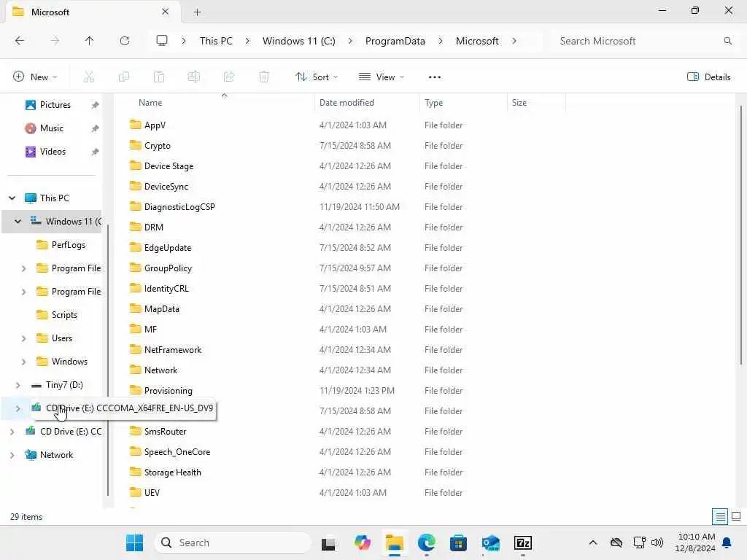The image size is (747, 560).
Task: Sort by Type column header
Action: pyautogui.click(x=463, y=103)
